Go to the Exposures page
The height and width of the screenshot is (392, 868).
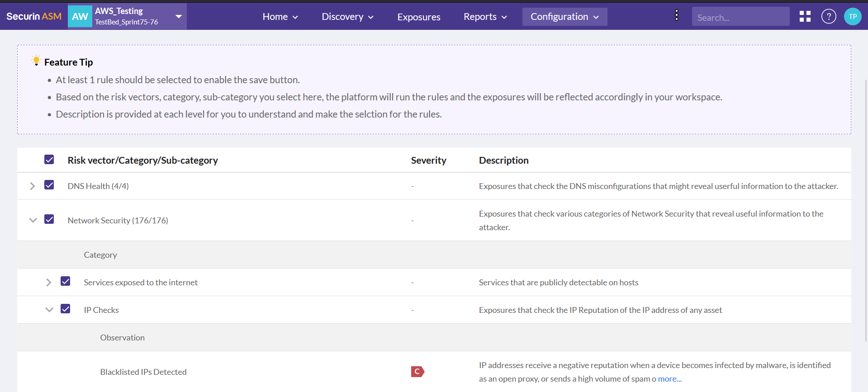pos(419,17)
